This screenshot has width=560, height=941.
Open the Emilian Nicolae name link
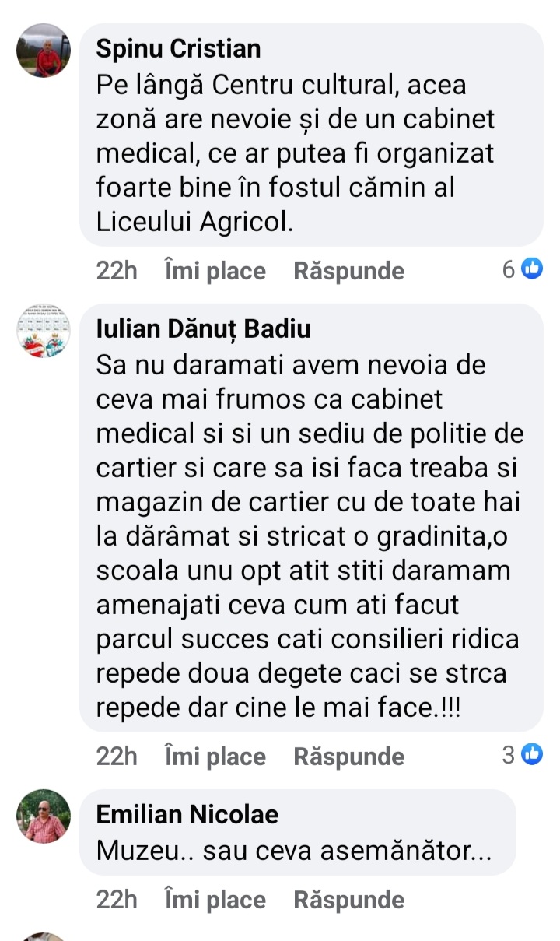tap(187, 814)
